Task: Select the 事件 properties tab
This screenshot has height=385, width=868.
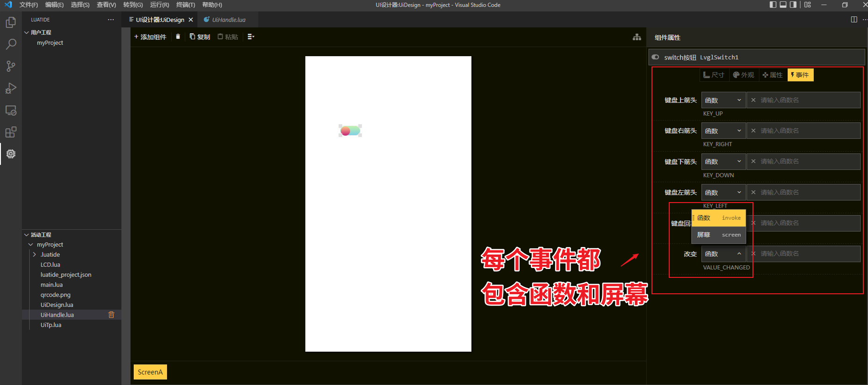Action: [800, 75]
